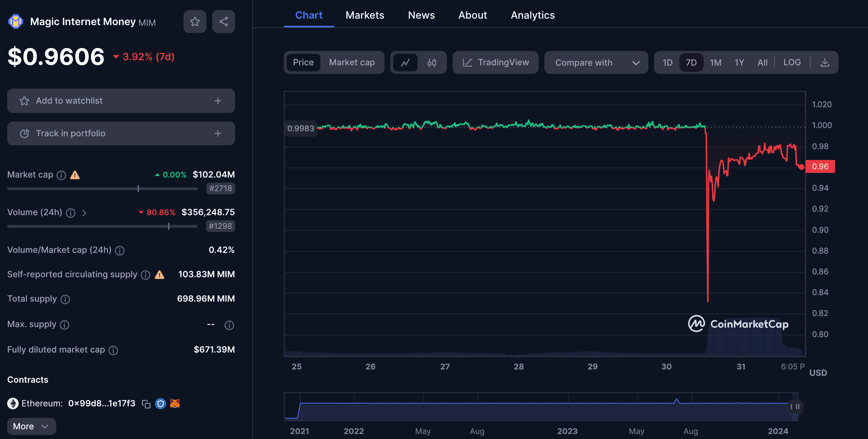
Task: Open the Analytics tab
Action: coord(532,15)
